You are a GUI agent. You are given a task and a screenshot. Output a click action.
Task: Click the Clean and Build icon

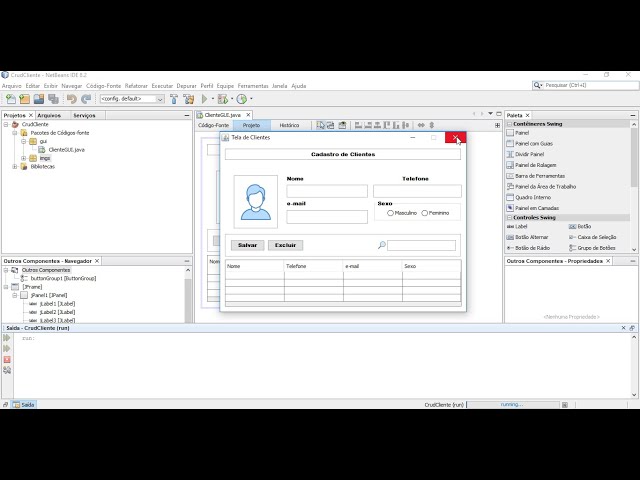[189, 99]
